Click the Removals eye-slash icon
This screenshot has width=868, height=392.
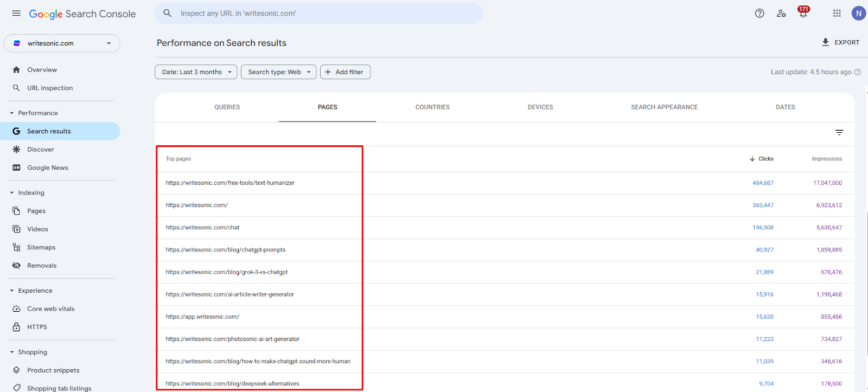click(16, 266)
